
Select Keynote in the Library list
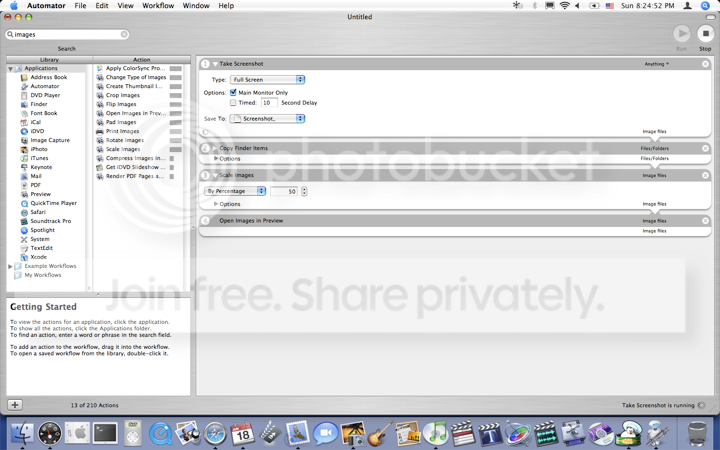click(41, 167)
